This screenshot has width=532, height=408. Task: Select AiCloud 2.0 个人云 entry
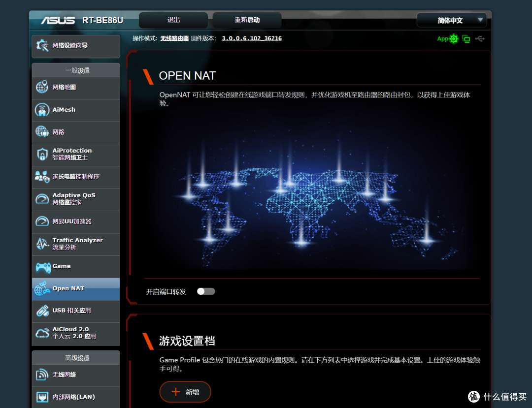(x=76, y=334)
